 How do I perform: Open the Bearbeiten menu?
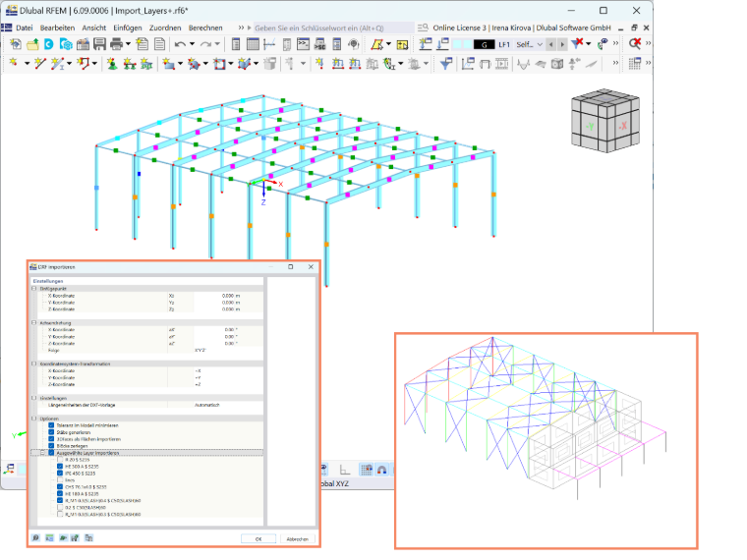[x=57, y=28]
